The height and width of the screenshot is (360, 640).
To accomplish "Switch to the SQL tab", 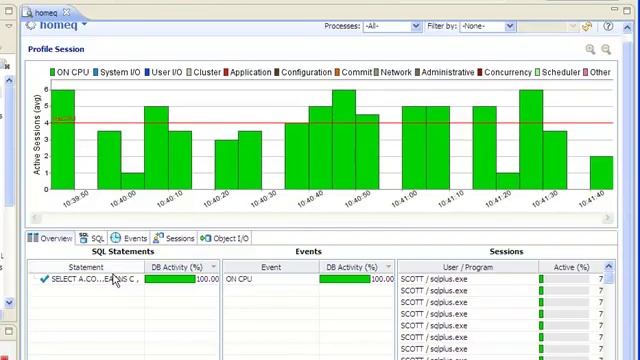I will pos(92,238).
